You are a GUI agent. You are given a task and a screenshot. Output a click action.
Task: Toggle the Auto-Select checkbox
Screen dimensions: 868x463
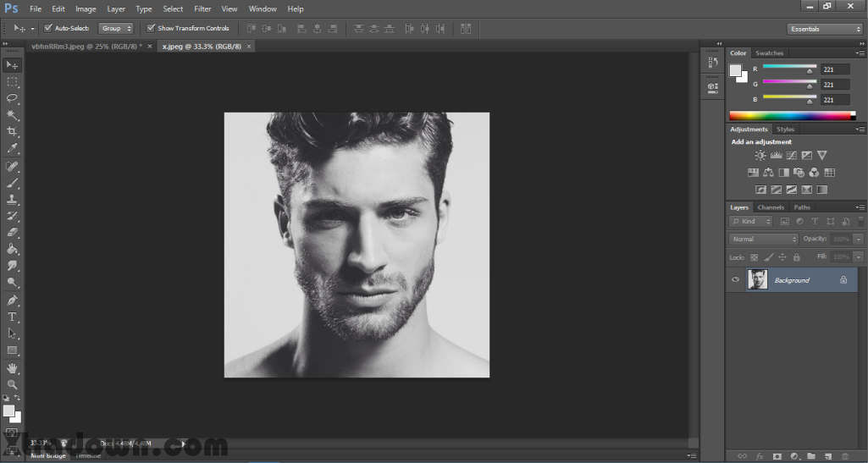(48, 28)
